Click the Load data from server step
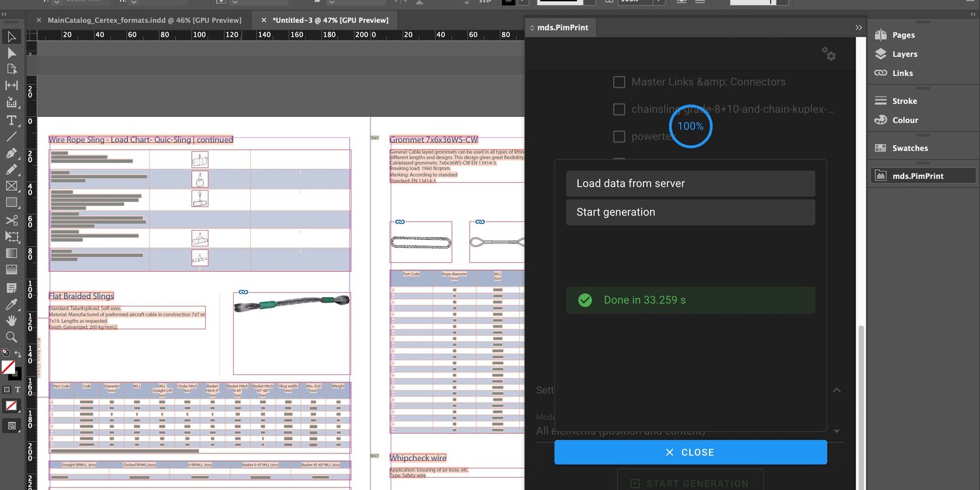The height and width of the screenshot is (490, 980). (x=691, y=184)
